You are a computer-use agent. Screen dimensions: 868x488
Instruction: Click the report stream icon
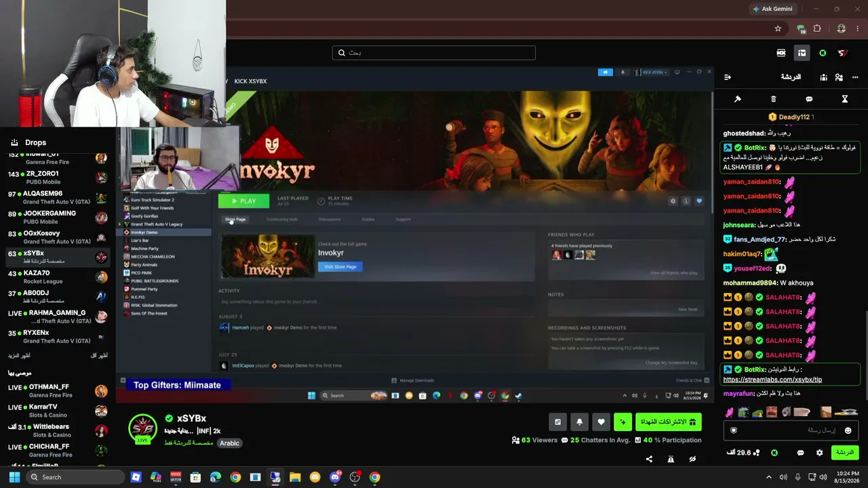coord(671,459)
